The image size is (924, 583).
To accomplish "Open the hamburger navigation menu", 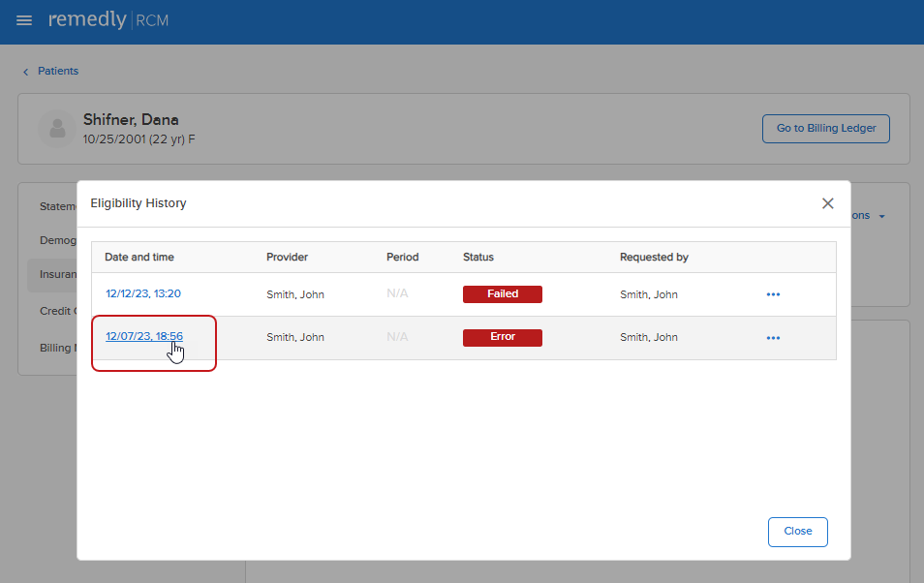I will pyautogui.click(x=24, y=20).
